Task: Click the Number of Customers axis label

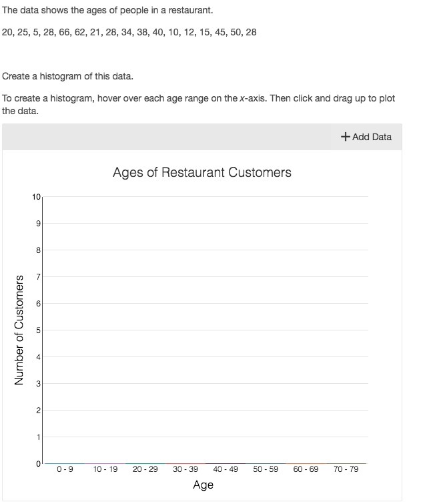Action: (x=19, y=330)
